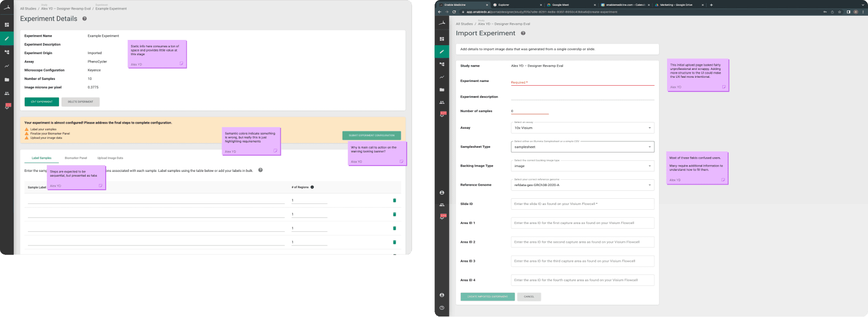Screen dimensions: 868x317
Task: Open new browser tab with plus button
Action: pos(711,5)
